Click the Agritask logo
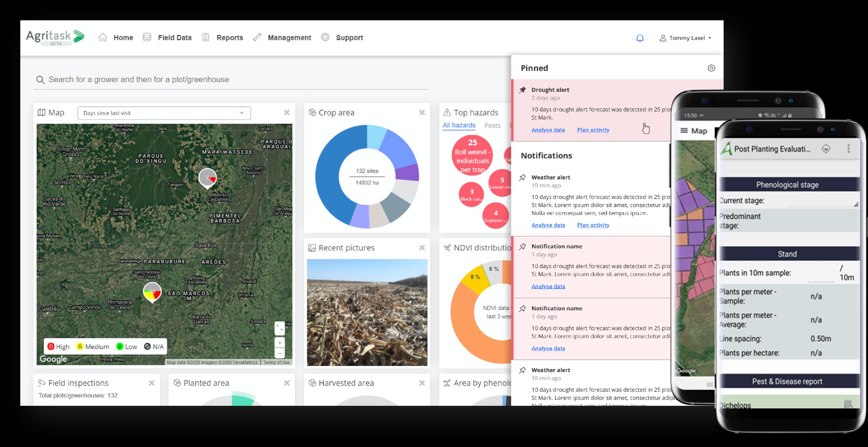868x447 pixels. tap(55, 38)
